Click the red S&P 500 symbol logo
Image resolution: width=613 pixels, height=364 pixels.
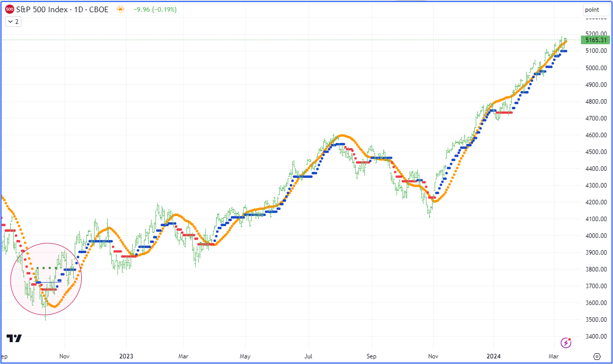pyautogui.click(x=9, y=10)
